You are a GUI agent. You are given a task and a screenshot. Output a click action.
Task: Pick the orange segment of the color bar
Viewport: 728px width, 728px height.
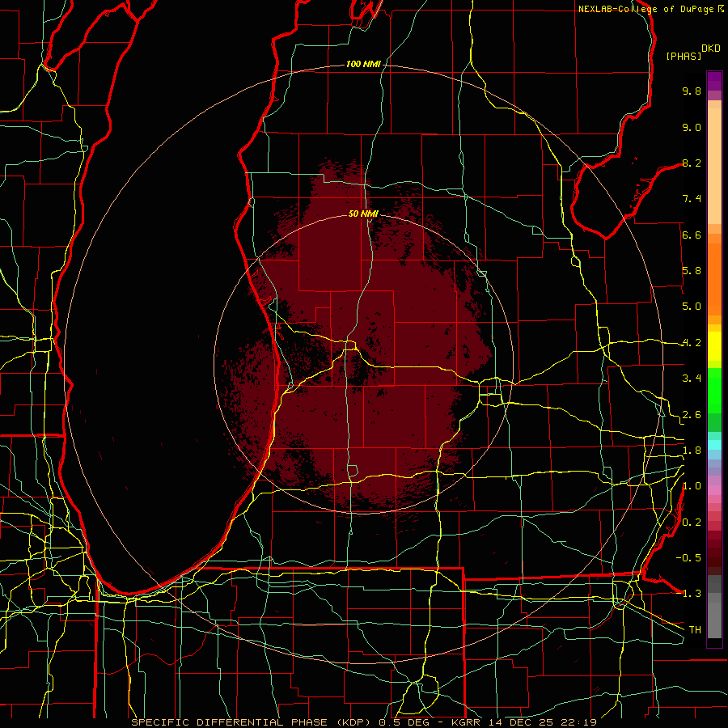[x=714, y=279]
